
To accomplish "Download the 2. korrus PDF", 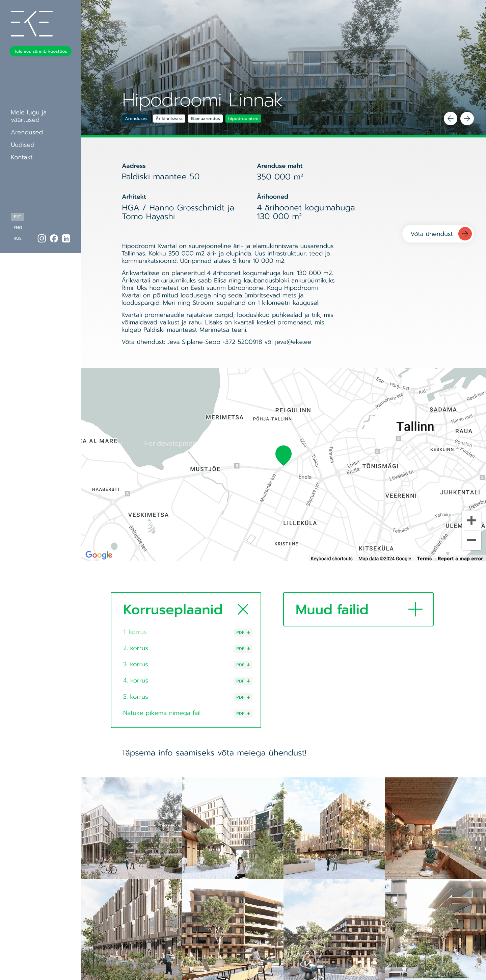I will pyautogui.click(x=243, y=649).
